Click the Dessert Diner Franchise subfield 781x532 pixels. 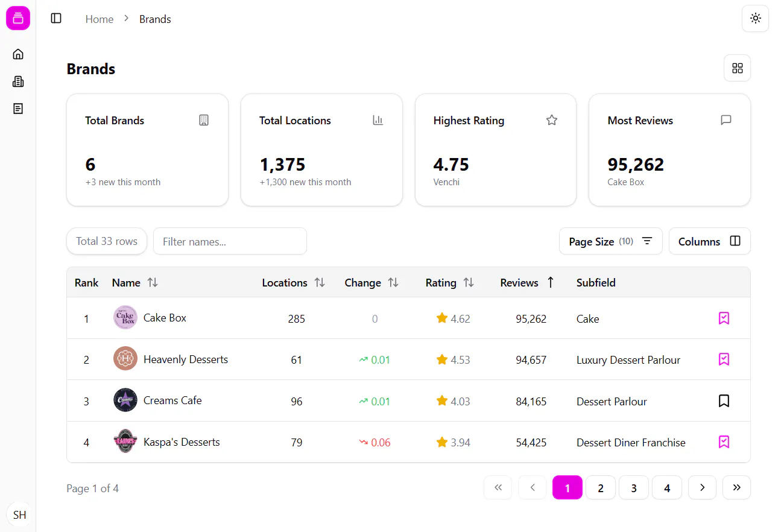coord(631,443)
